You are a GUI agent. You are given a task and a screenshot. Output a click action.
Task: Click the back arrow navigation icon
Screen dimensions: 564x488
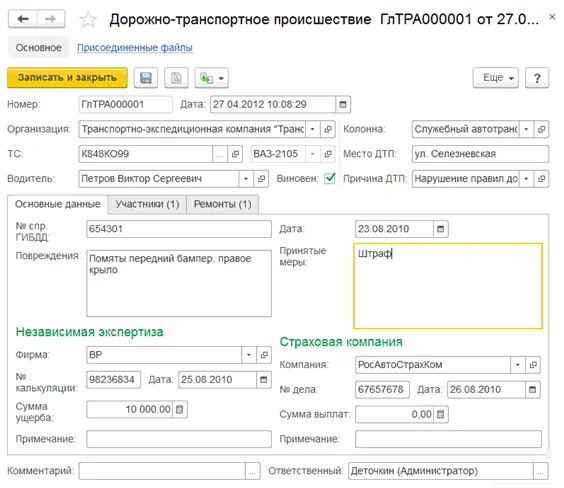coord(23,19)
